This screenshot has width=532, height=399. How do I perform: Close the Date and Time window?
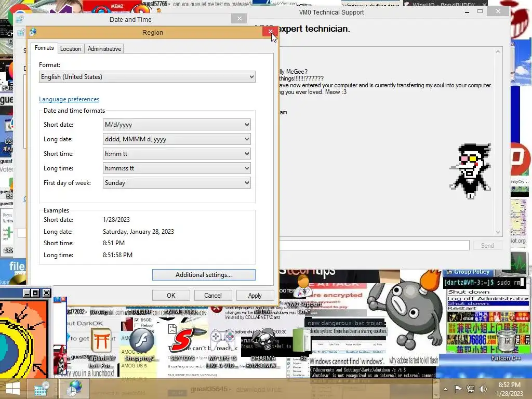pyautogui.click(x=239, y=18)
